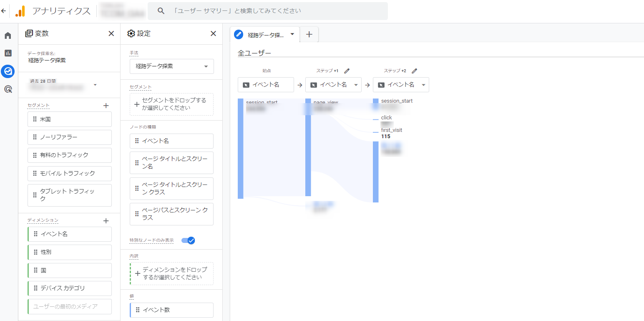The image size is (644, 321).
Task: Click the Google Analytics logo
Action: [x=20, y=11]
